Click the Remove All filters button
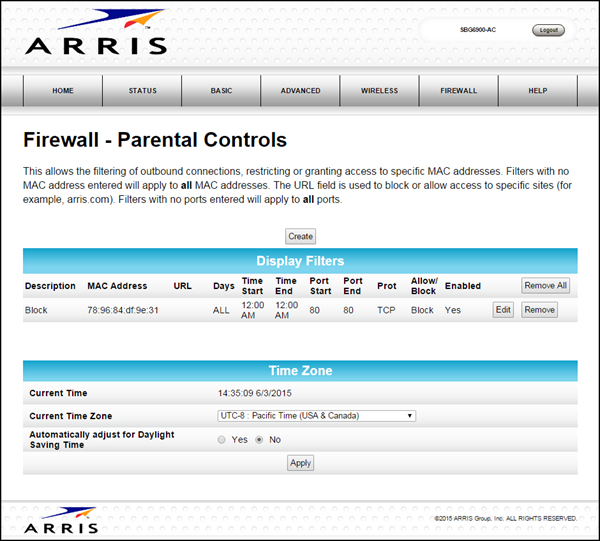The height and width of the screenshot is (541, 600). click(546, 286)
